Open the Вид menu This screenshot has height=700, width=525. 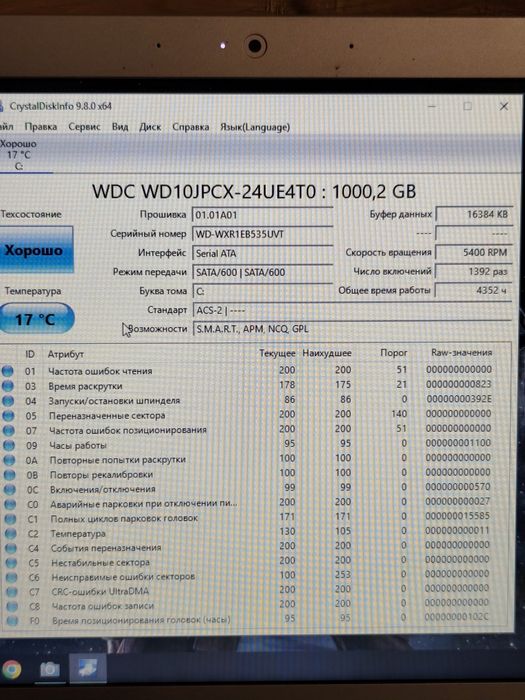click(x=120, y=127)
